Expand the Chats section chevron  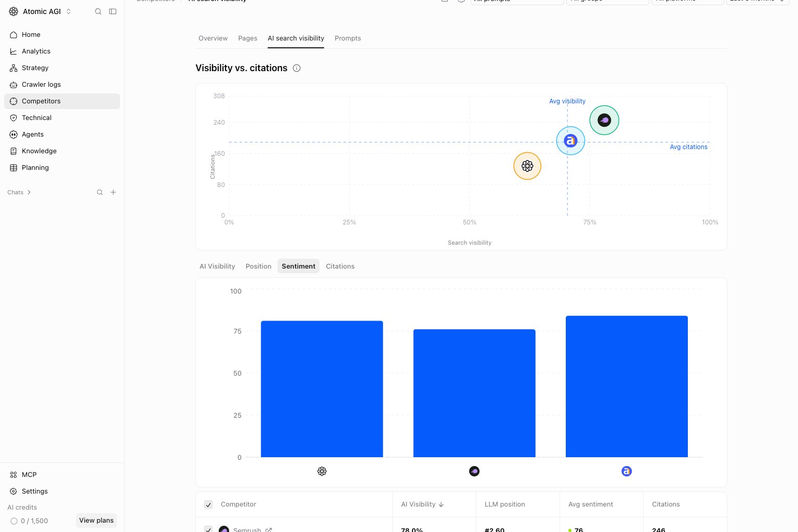click(x=29, y=192)
